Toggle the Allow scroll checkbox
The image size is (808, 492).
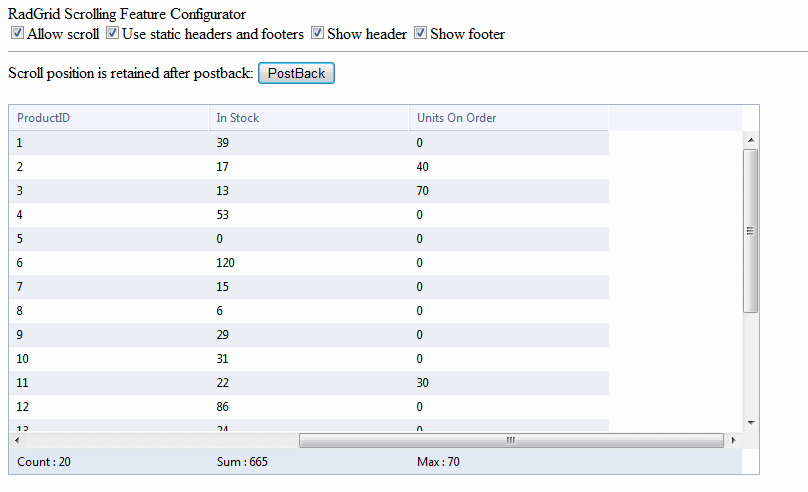[17, 34]
